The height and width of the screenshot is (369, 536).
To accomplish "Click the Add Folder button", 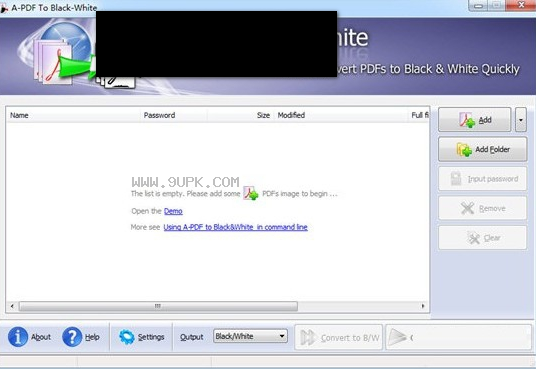I will coord(482,149).
